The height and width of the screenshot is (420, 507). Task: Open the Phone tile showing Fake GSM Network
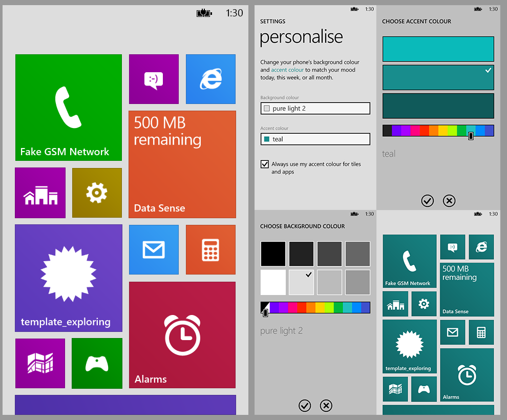(68, 108)
